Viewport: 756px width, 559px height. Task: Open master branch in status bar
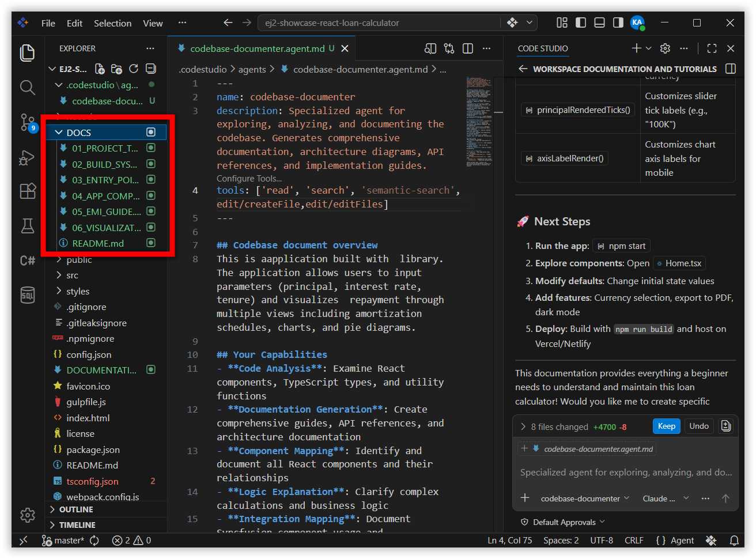tap(63, 541)
